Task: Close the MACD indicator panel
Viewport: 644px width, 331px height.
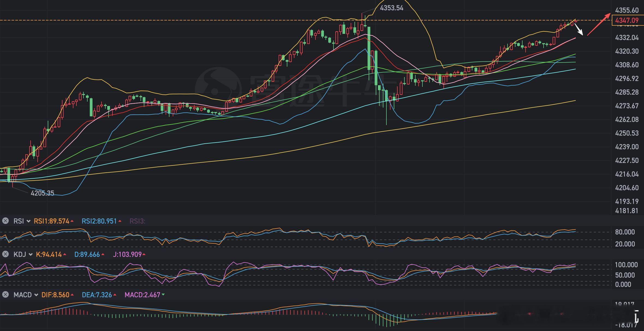Action: click(5, 294)
